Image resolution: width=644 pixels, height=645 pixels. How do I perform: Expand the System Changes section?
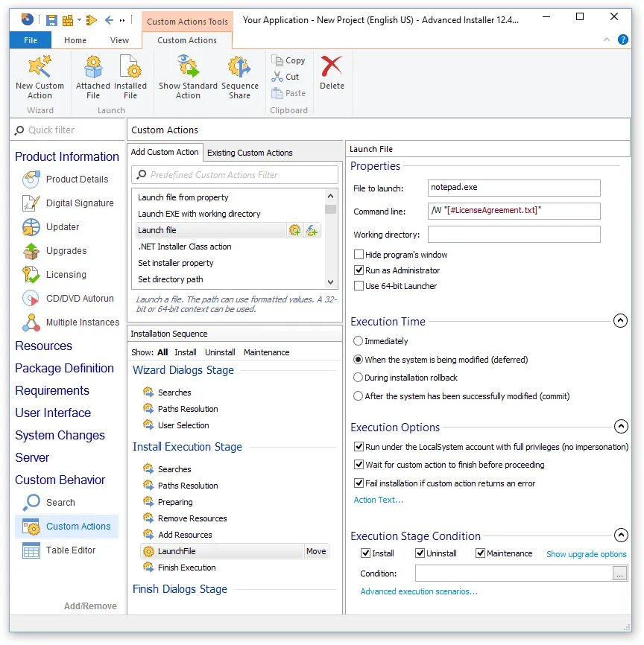[60, 435]
